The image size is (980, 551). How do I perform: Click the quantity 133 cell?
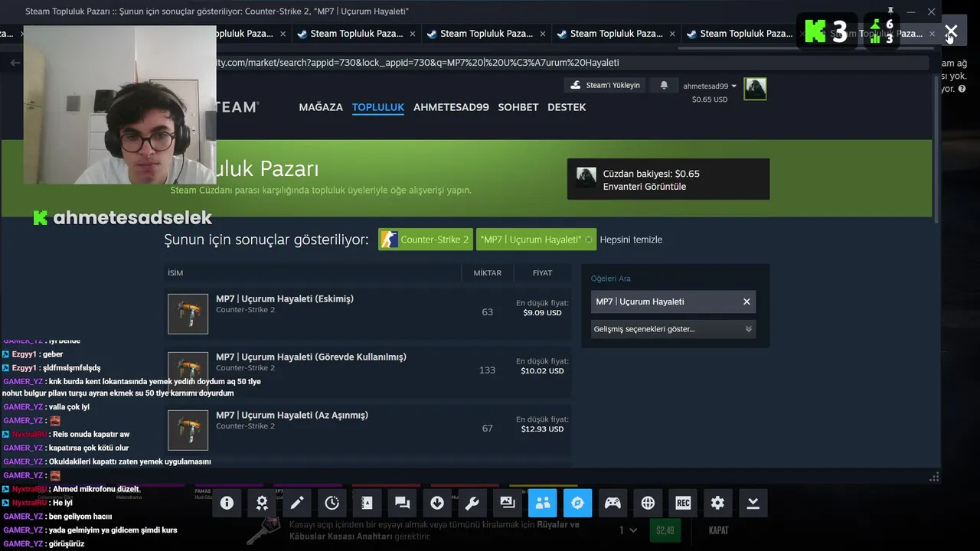click(x=488, y=370)
